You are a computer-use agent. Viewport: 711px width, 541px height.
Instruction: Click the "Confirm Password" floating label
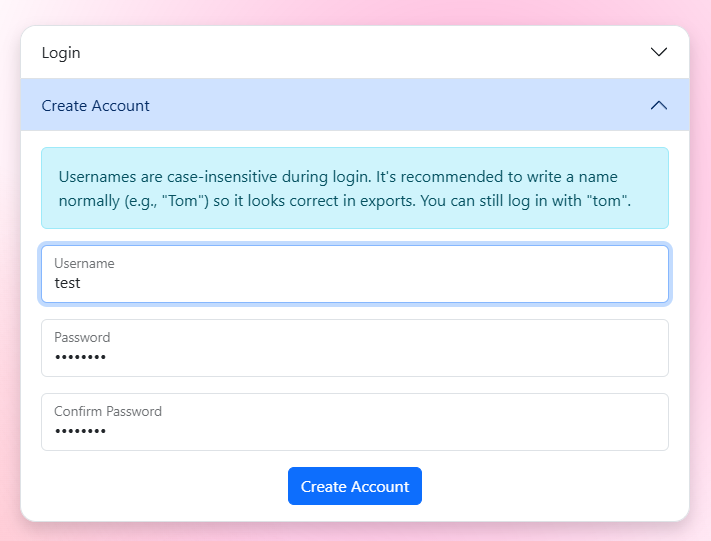108,411
